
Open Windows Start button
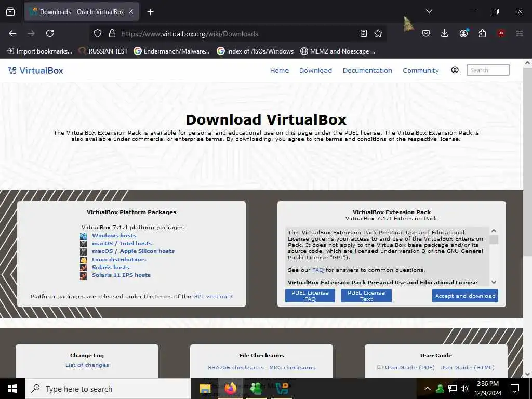(12, 389)
